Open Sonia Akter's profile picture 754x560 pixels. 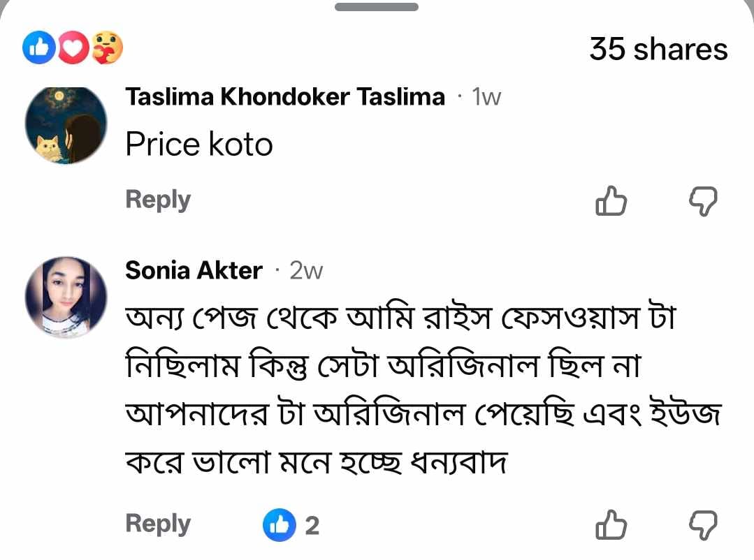tap(66, 297)
